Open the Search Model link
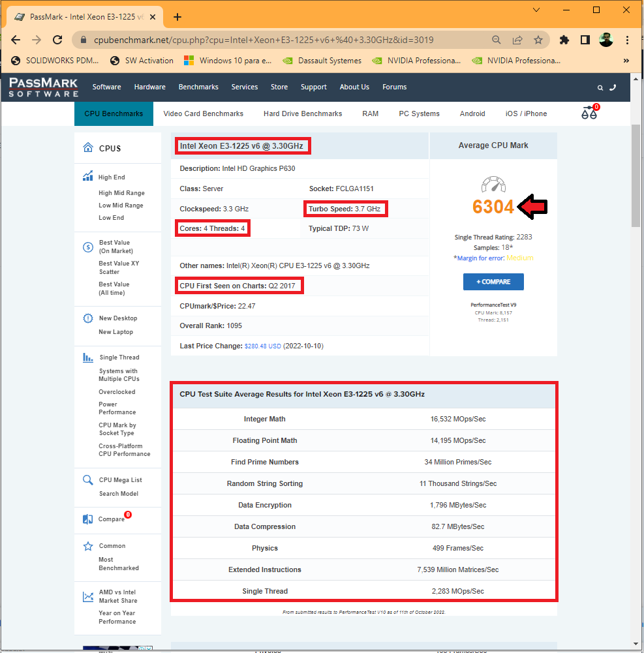The width and height of the screenshot is (644, 653). click(118, 493)
